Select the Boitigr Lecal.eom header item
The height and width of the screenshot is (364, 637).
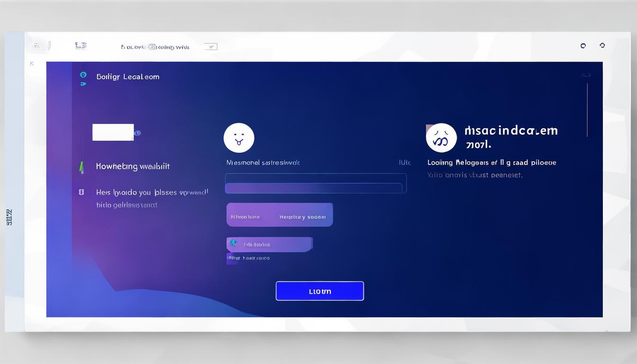coord(128,77)
